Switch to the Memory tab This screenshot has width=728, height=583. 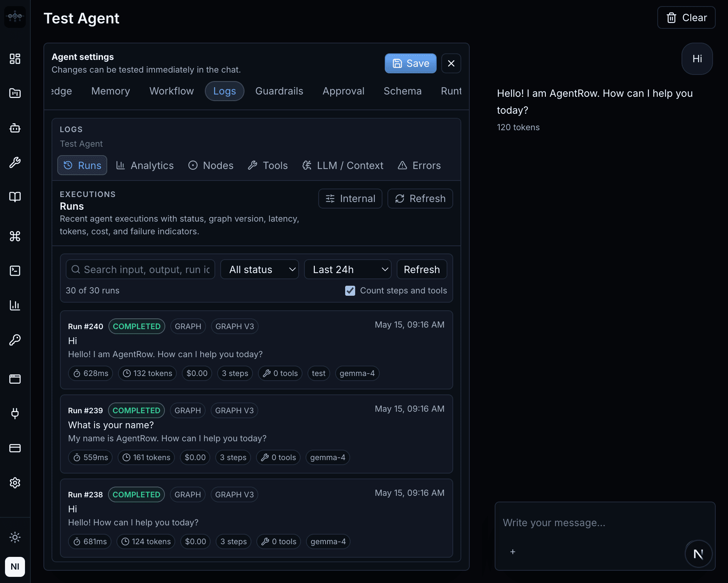pyautogui.click(x=111, y=91)
